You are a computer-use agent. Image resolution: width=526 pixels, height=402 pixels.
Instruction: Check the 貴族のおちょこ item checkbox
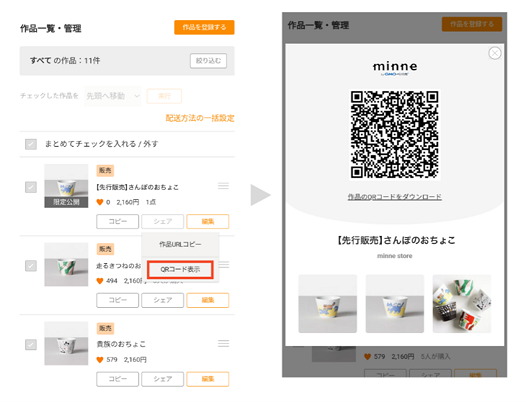point(31,344)
